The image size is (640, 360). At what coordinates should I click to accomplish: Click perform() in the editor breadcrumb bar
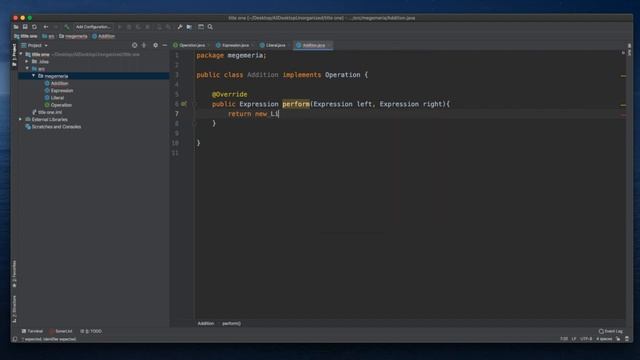(x=231, y=324)
